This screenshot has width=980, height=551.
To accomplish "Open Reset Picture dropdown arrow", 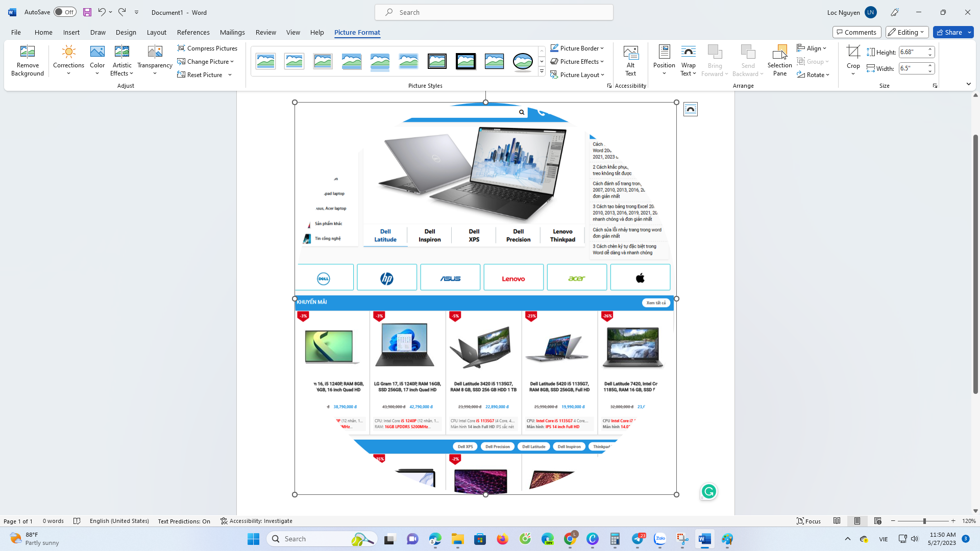I will click(x=230, y=74).
